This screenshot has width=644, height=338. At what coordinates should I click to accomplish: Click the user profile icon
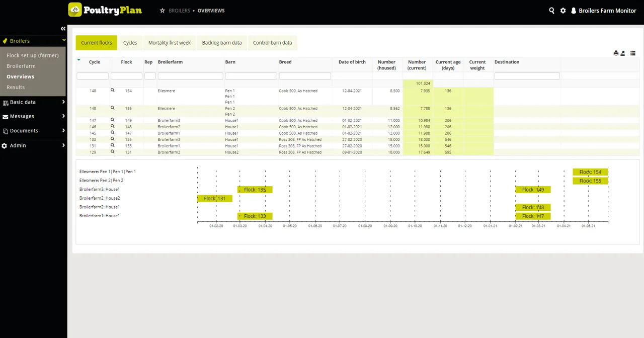coord(573,11)
